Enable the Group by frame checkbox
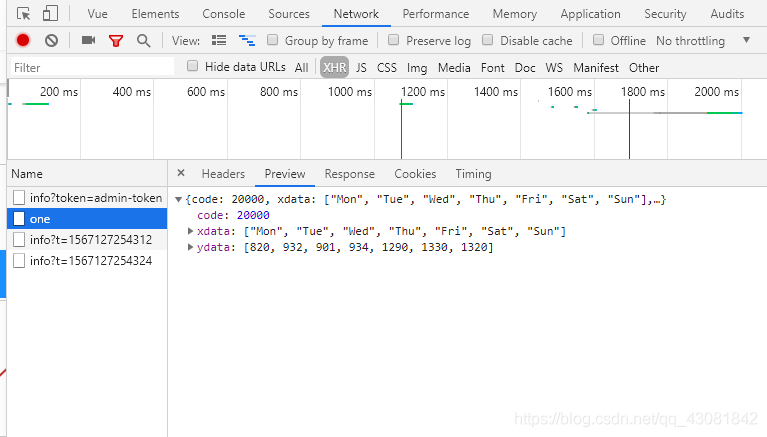The height and width of the screenshot is (437, 767). pos(272,40)
